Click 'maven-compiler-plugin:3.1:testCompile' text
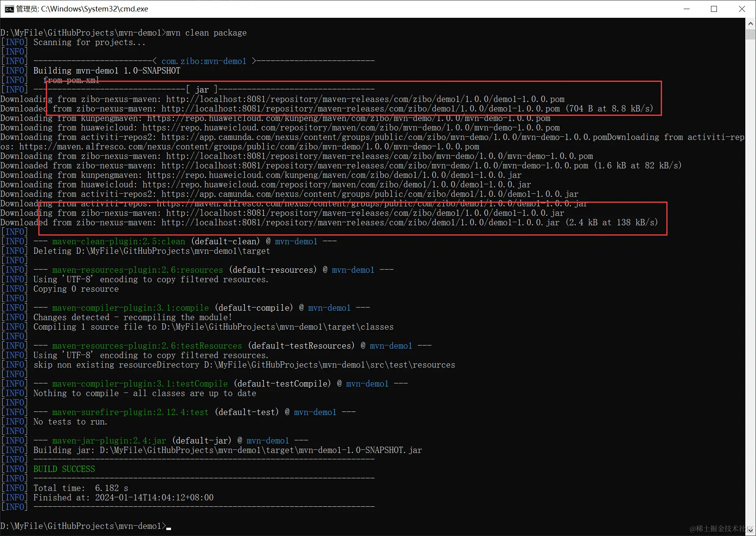This screenshot has height=536, width=756. click(140, 384)
